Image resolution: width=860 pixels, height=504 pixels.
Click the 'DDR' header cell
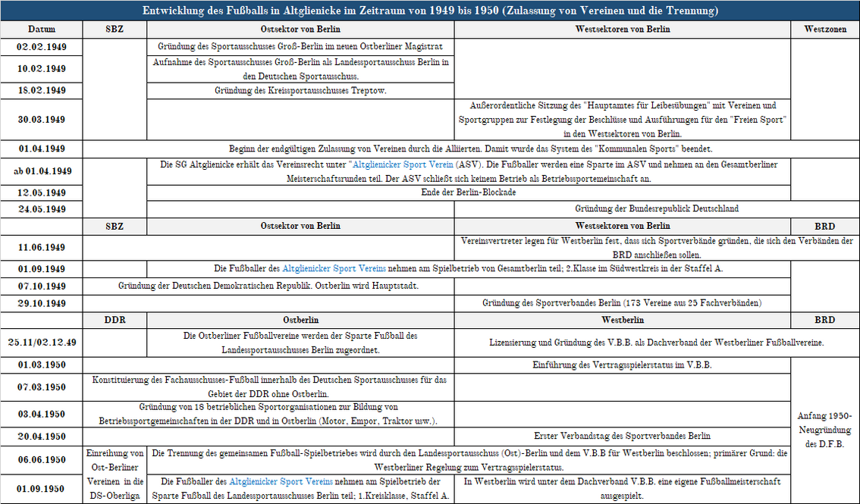click(x=115, y=320)
